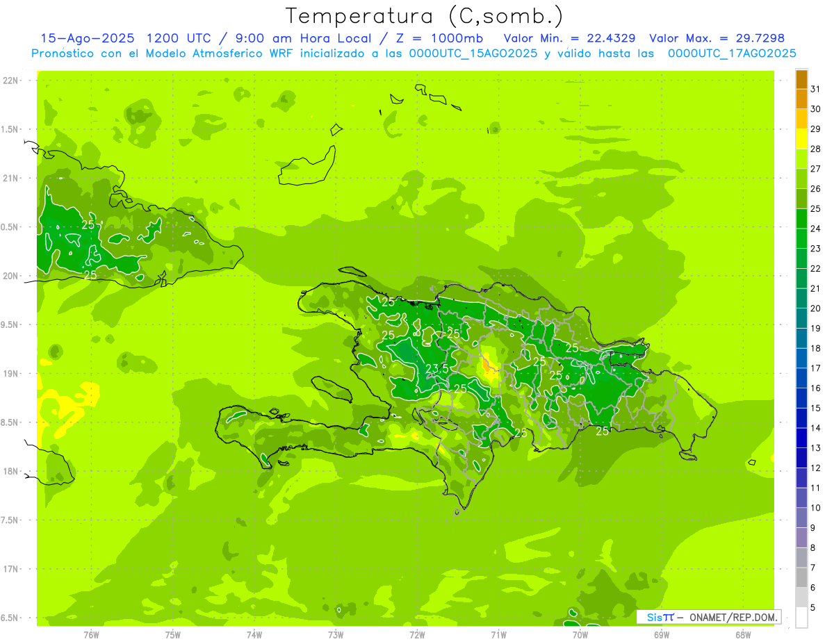This screenshot has width=834, height=644.
Task: Pick the legend swatch between 27 and 28
Action: 801,158
